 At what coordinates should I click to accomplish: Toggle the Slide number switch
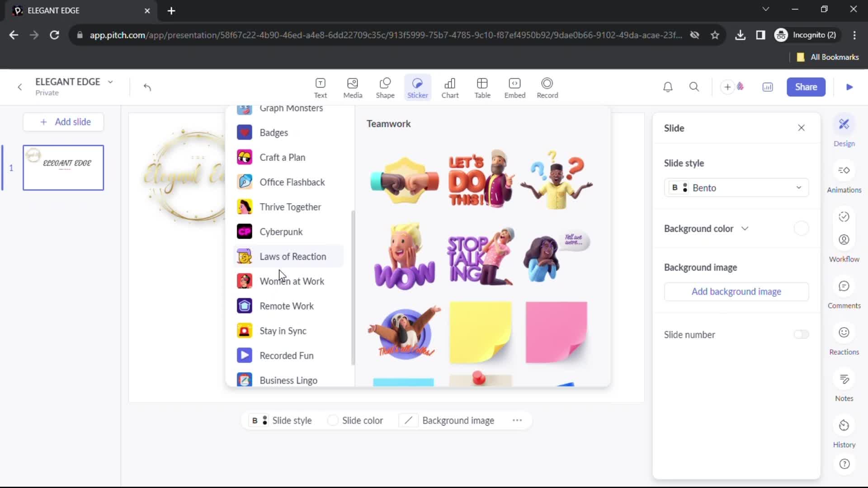[x=802, y=334]
